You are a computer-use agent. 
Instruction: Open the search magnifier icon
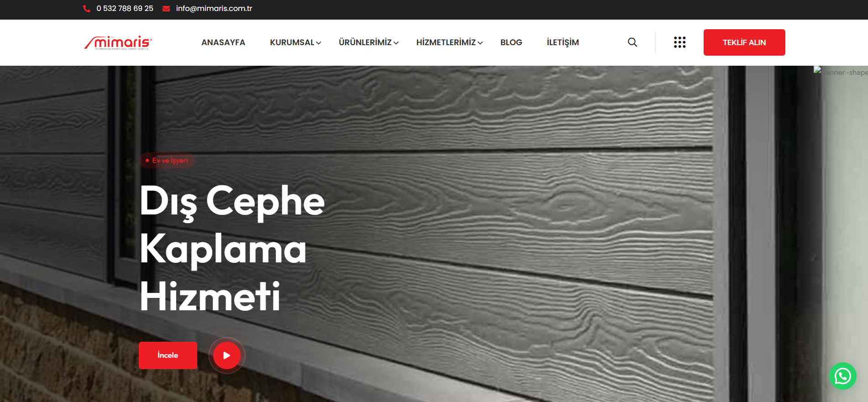[x=632, y=42]
